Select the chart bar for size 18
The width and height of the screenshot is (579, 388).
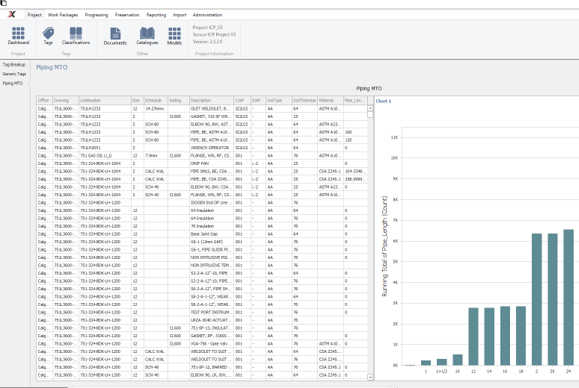(521, 336)
